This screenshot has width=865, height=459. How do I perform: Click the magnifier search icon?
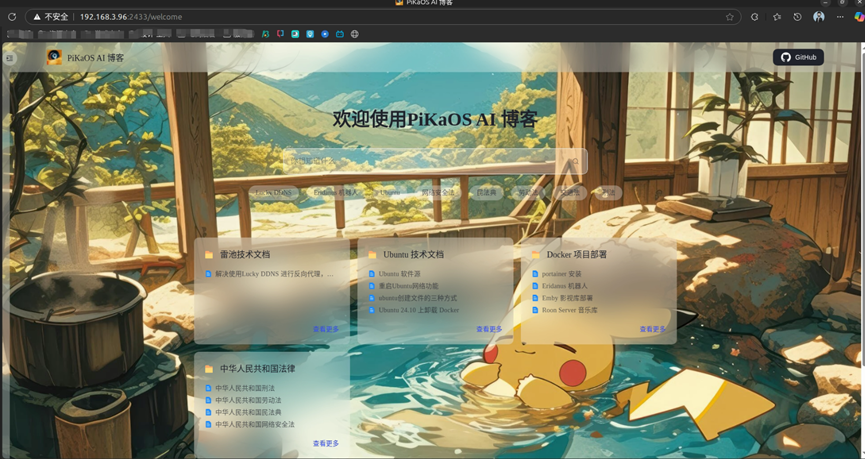tap(575, 161)
